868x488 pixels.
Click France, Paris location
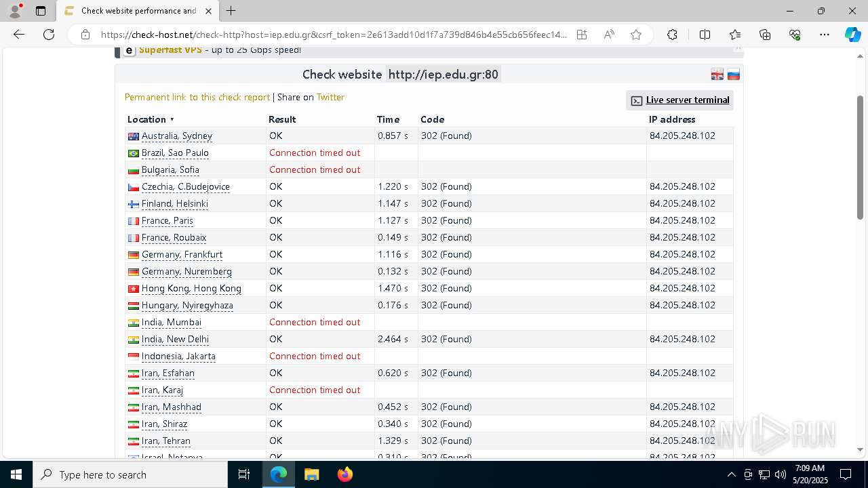(167, 221)
